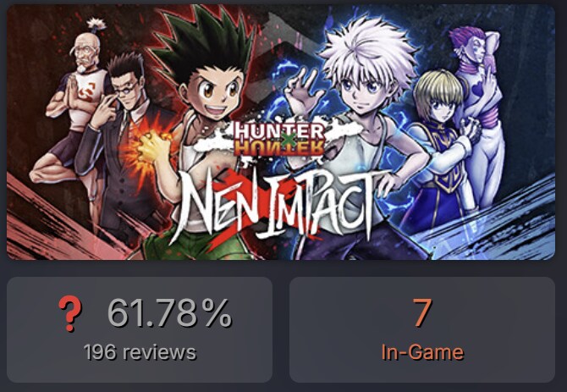Click the red question mark rating icon
This screenshot has width=567, height=392.
[x=70, y=313]
